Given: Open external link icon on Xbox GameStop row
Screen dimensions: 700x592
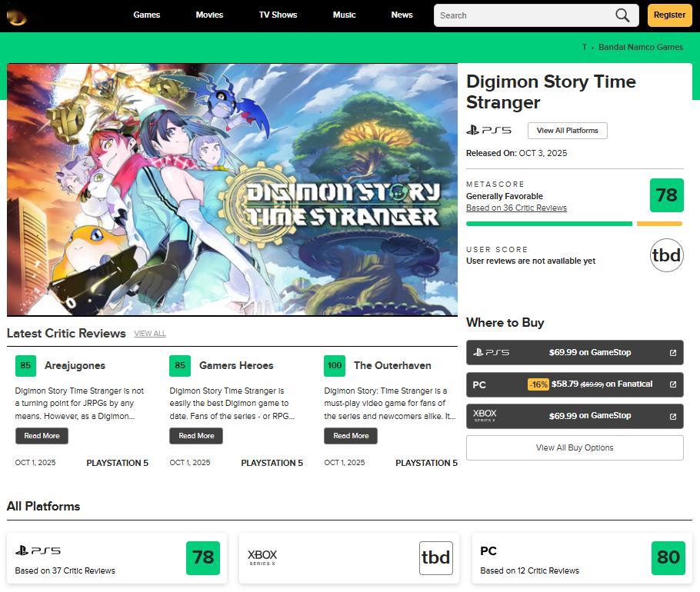Looking at the screenshot, I should click(x=673, y=416).
